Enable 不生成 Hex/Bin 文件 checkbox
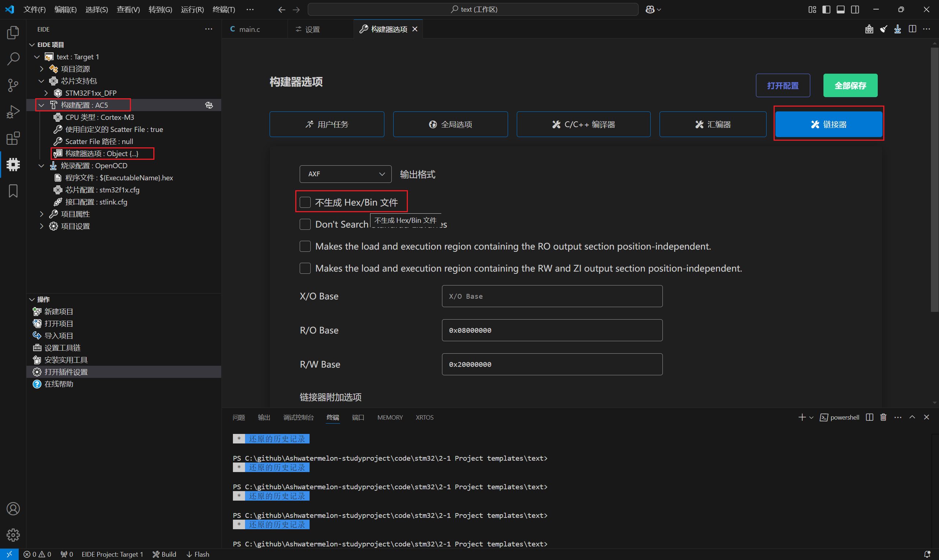The image size is (939, 560). [305, 203]
